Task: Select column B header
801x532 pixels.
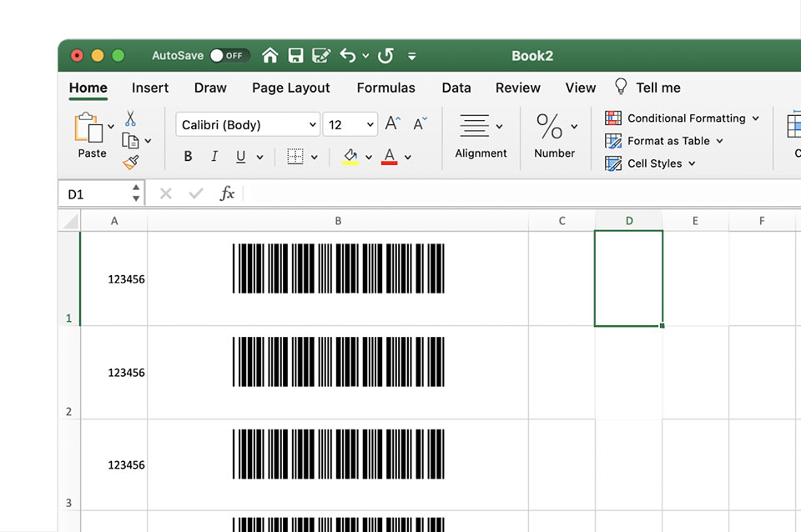Action: [338, 221]
